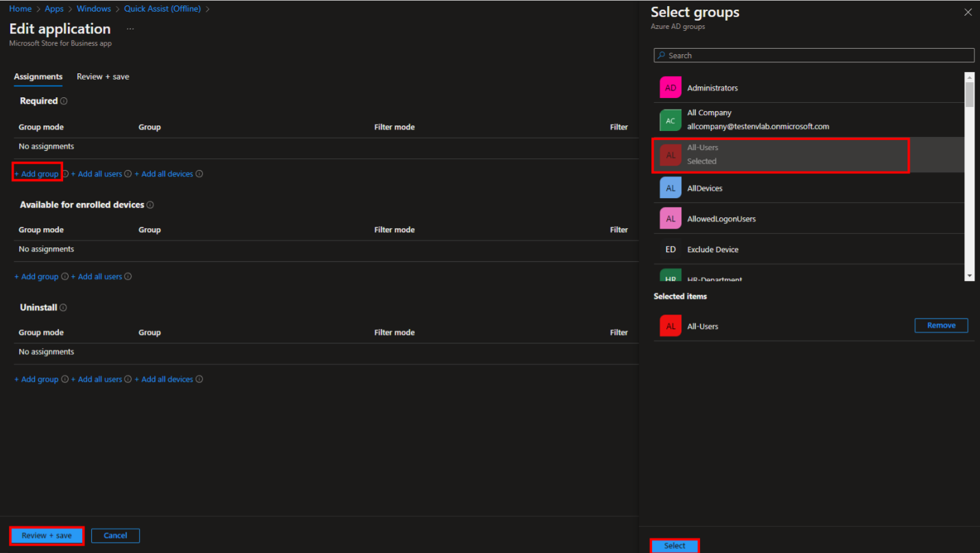Click the info icon next to Required heading
The width and height of the screenshot is (980, 553).
point(64,101)
